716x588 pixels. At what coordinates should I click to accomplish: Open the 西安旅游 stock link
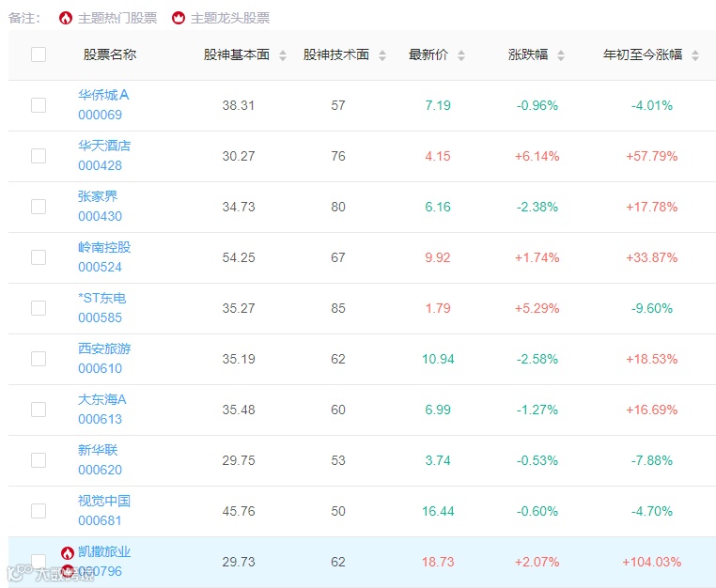click(x=104, y=348)
